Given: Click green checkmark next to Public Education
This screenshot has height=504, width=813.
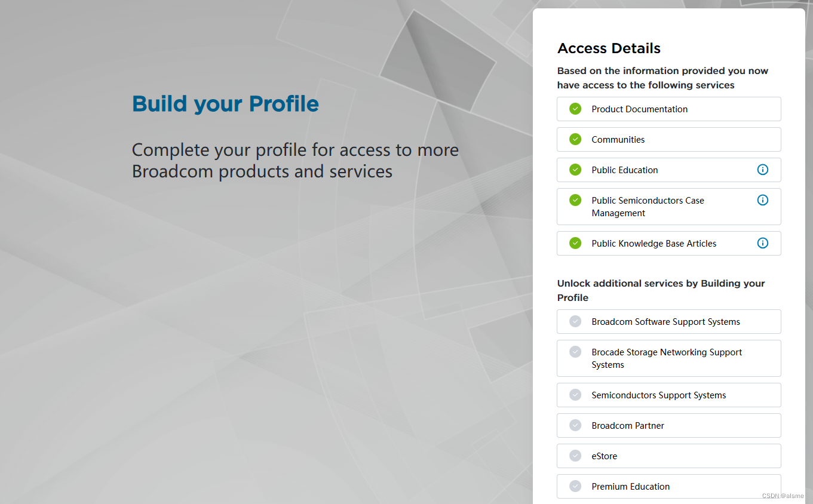Looking at the screenshot, I should point(575,170).
